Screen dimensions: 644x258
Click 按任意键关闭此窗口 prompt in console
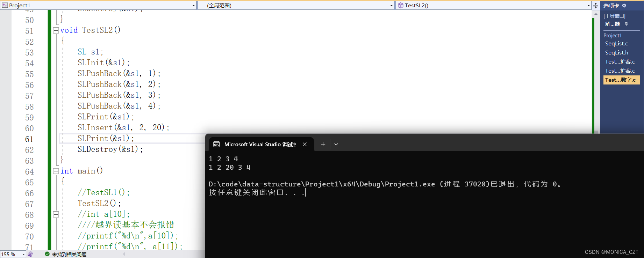coord(257,192)
